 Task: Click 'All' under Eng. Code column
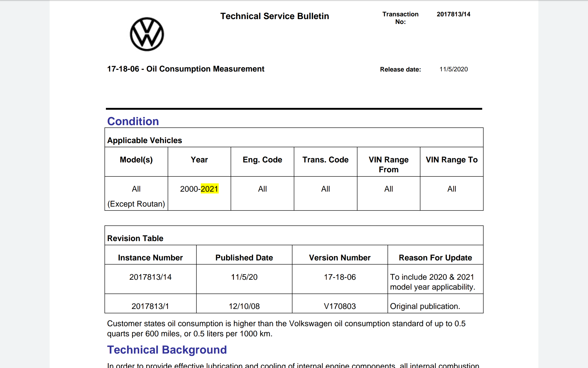[262, 189]
